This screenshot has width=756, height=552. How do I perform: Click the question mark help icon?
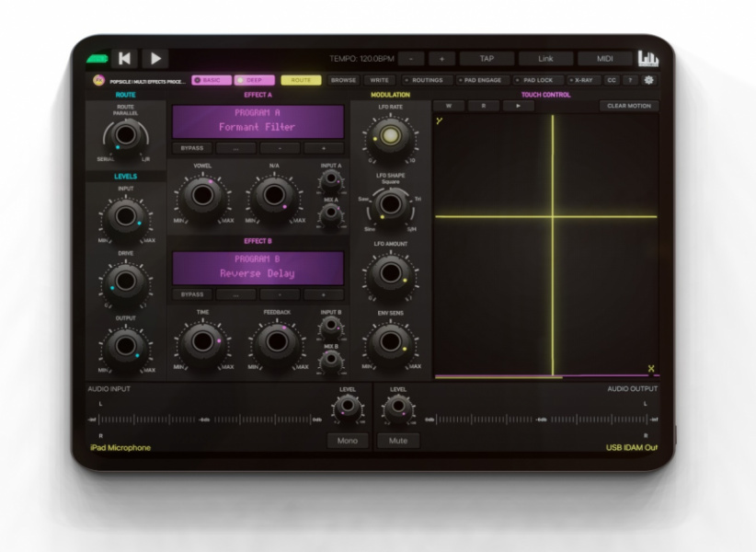(x=630, y=80)
